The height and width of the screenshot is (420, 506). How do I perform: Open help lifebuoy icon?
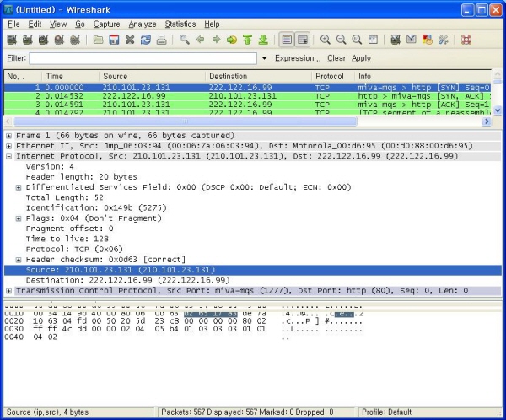point(466,40)
